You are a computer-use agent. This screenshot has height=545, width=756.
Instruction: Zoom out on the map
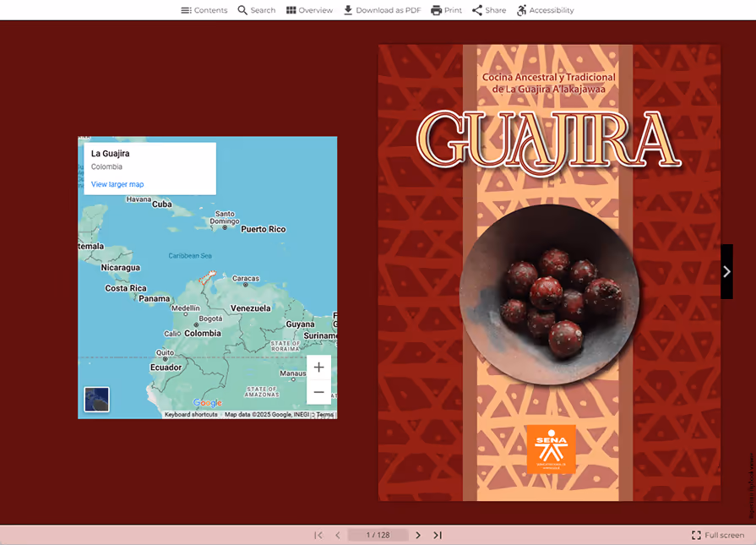[x=318, y=392]
